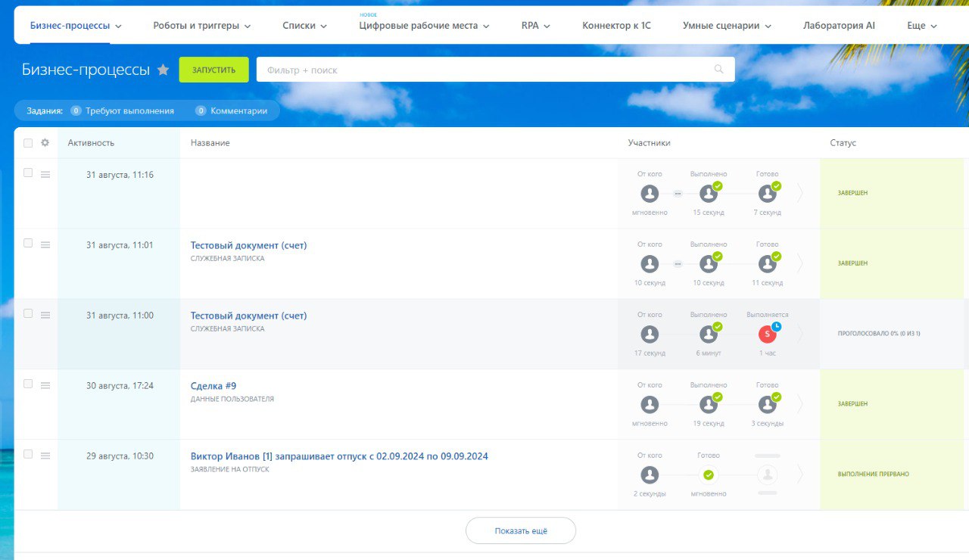The image size is (969, 560).
Task: Expand RPA dropdown menu
Action: point(547,26)
